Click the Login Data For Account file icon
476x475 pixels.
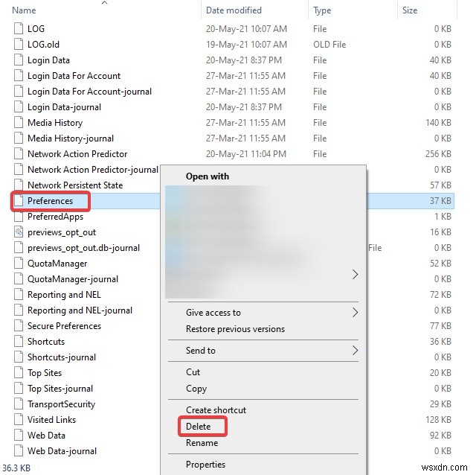pos(19,76)
